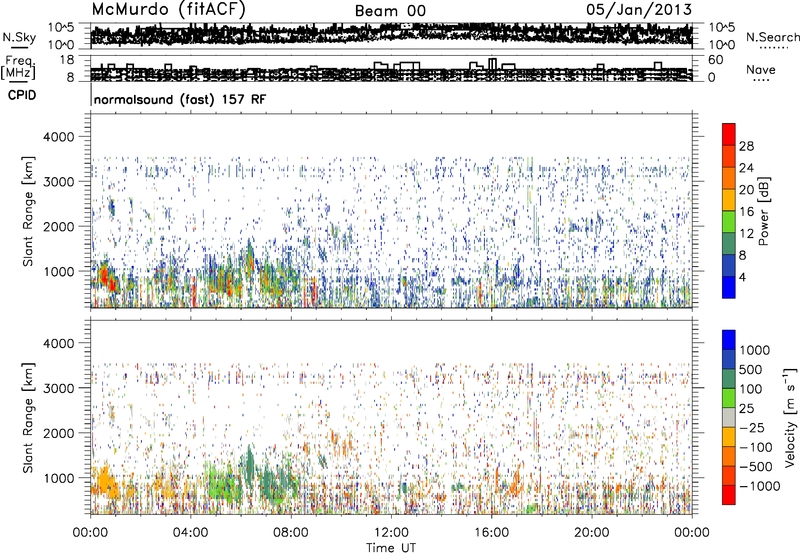The height and width of the screenshot is (554, 800).
Task: Click '1000' range tick on the velocity panel's Slant Range axis
Action: tap(58, 478)
